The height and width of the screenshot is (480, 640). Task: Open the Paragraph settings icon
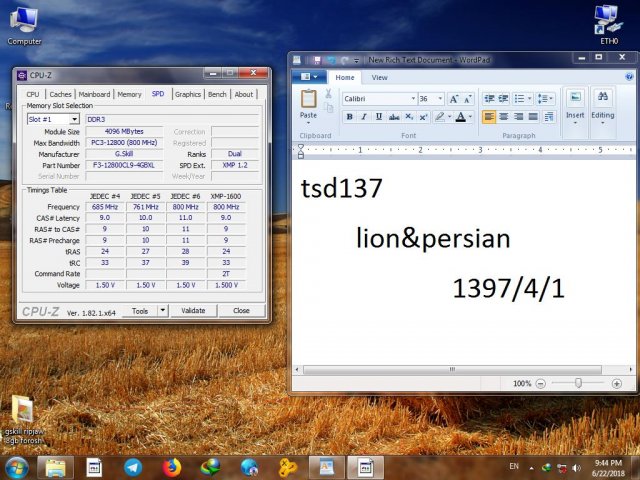[549, 117]
